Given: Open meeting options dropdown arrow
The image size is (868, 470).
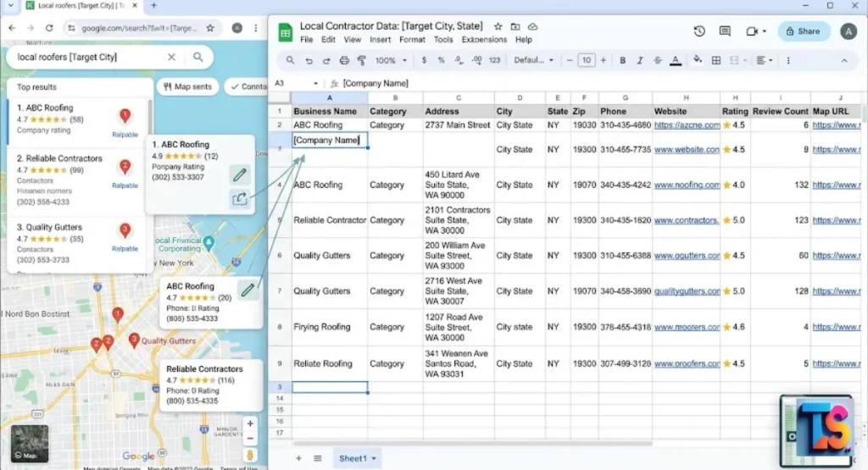Looking at the screenshot, I should (765, 31).
